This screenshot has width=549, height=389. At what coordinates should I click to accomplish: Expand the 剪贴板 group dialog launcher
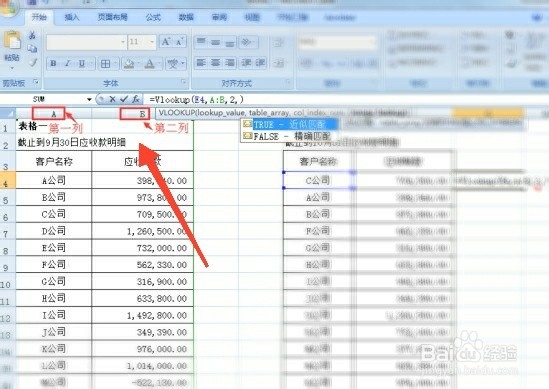click(36, 82)
